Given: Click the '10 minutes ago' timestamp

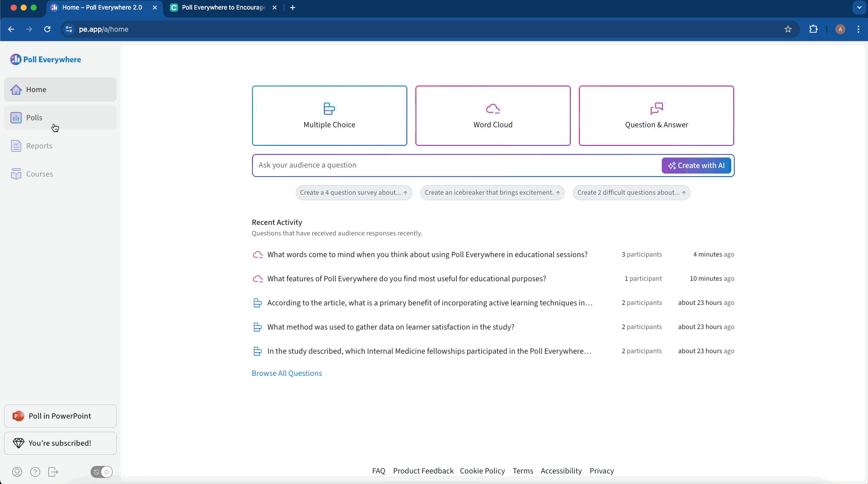Looking at the screenshot, I should [712, 279].
